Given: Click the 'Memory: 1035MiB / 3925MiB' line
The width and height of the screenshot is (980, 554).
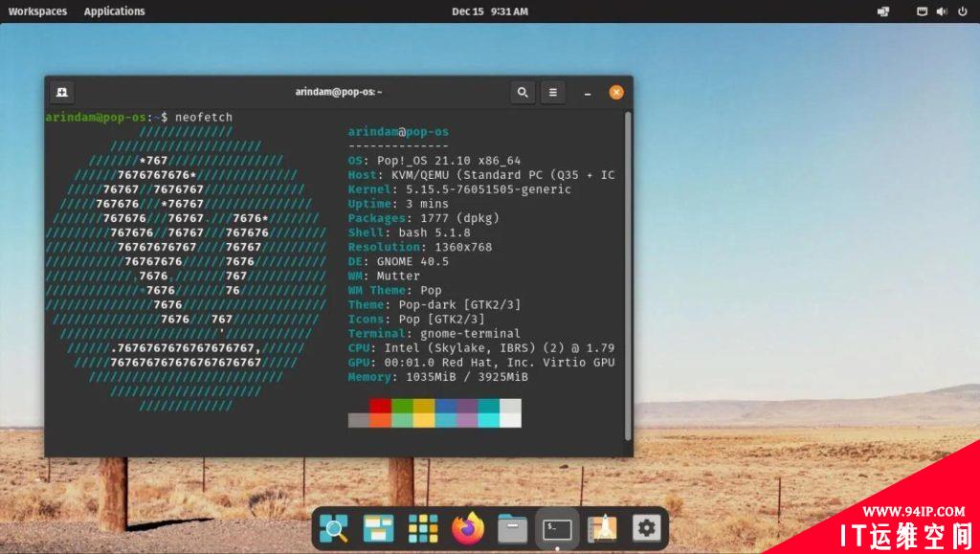Looking at the screenshot, I should [x=438, y=377].
